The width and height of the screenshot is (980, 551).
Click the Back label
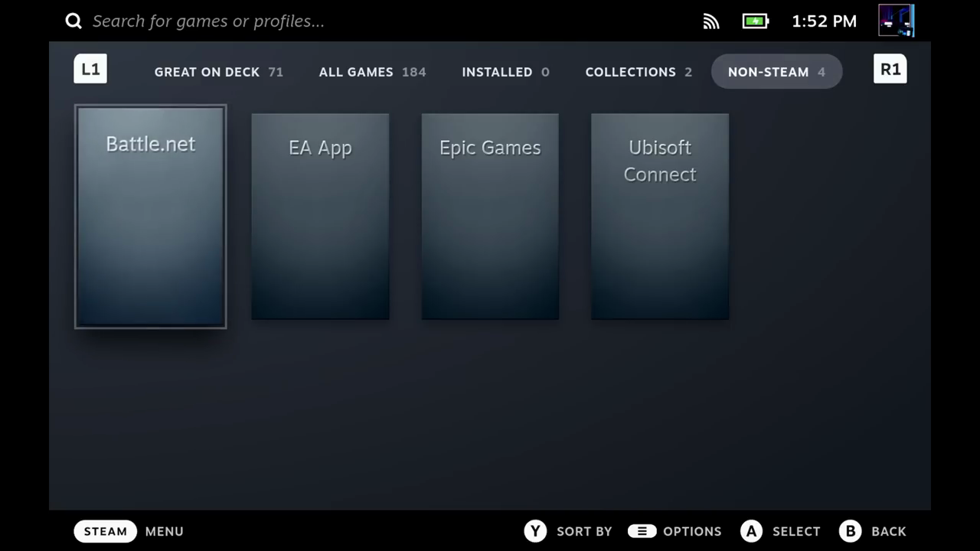889,531
